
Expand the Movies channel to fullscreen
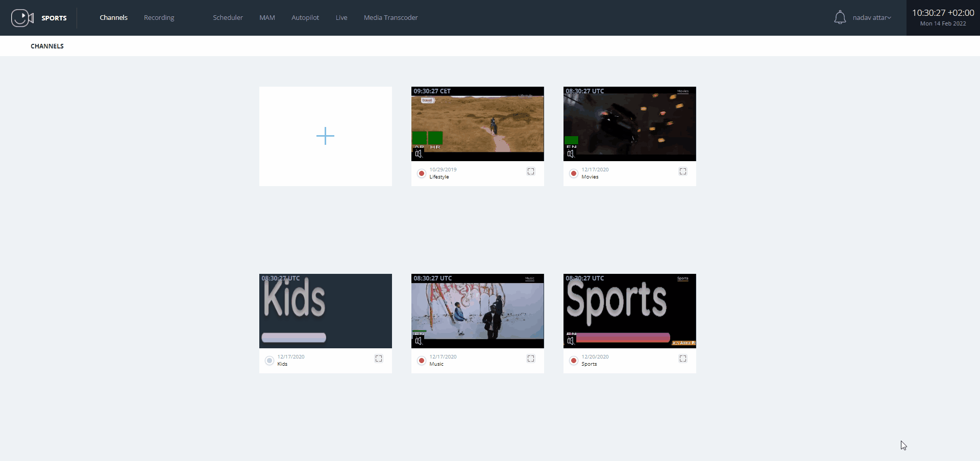pyautogui.click(x=683, y=171)
